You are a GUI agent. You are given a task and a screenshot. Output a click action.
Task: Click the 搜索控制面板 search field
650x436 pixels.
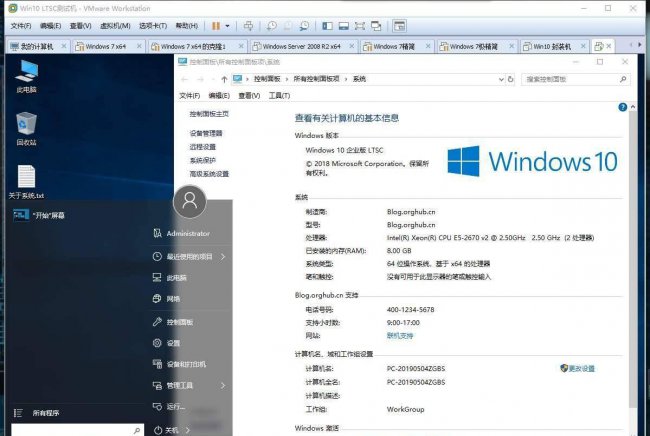click(575, 79)
